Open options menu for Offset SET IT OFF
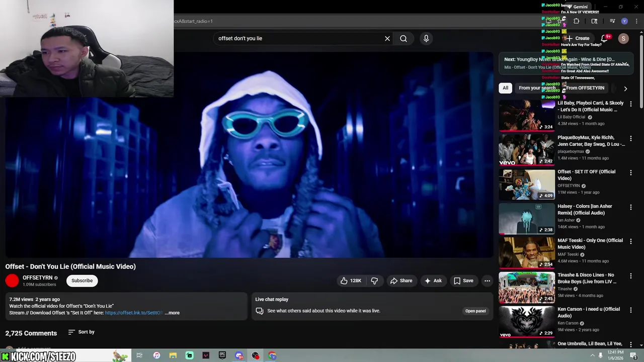The height and width of the screenshot is (362, 644). 631,172
